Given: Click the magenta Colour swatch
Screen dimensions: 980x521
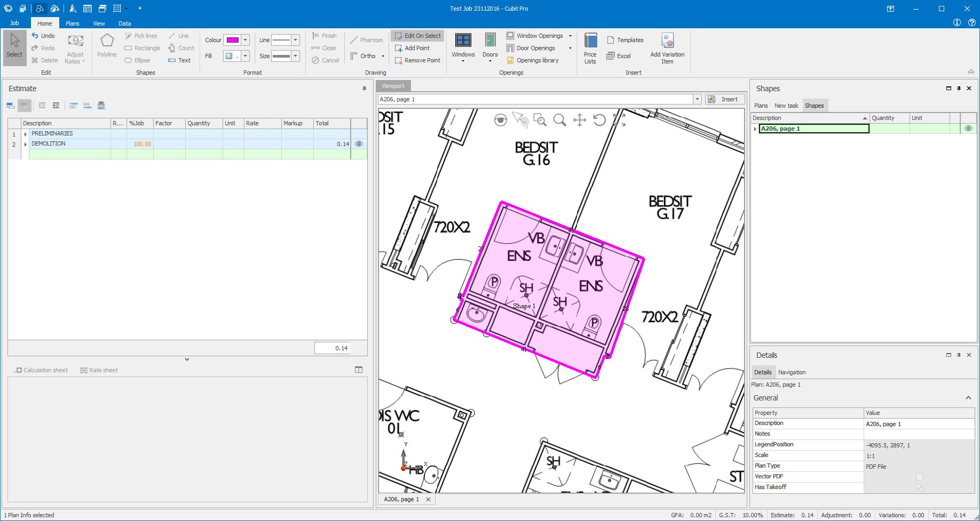Looking at the screenshot, I should tap(232, 40).
